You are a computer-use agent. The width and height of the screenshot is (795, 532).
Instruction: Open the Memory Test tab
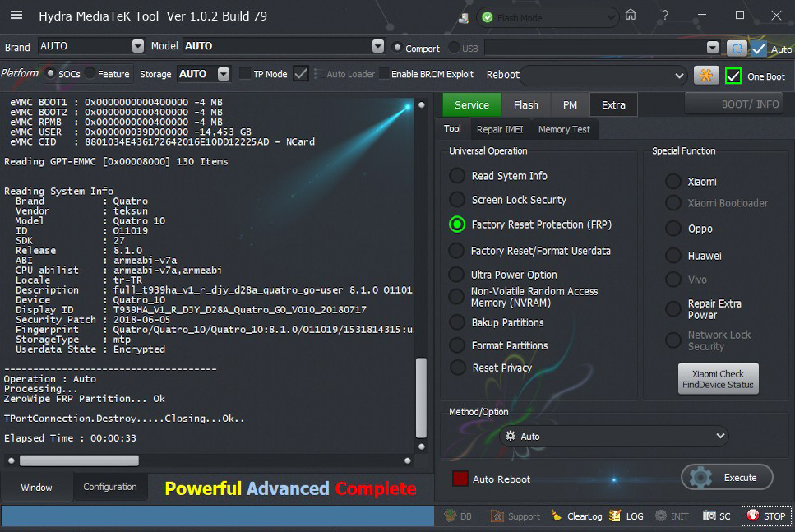(x=564, y=129)
